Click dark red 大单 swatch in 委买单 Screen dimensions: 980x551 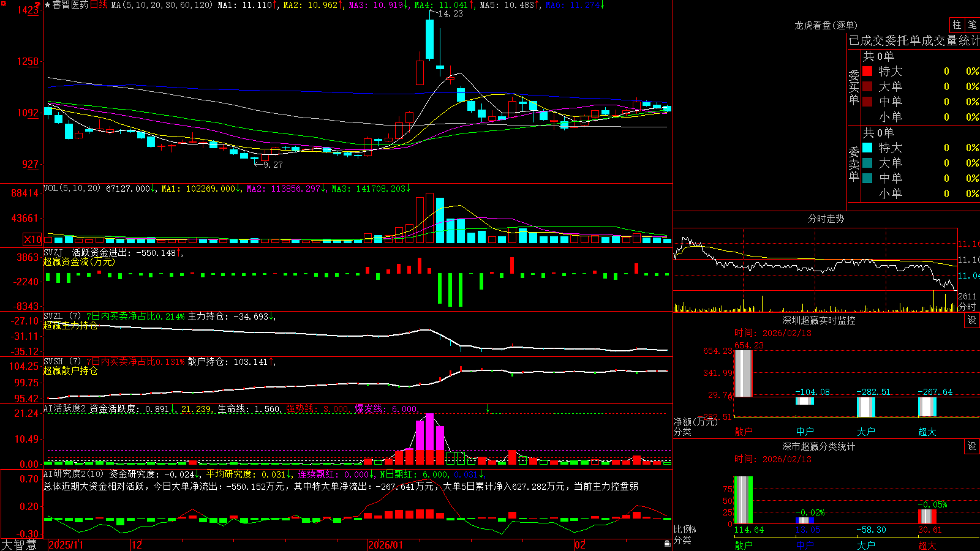[867, 86]
